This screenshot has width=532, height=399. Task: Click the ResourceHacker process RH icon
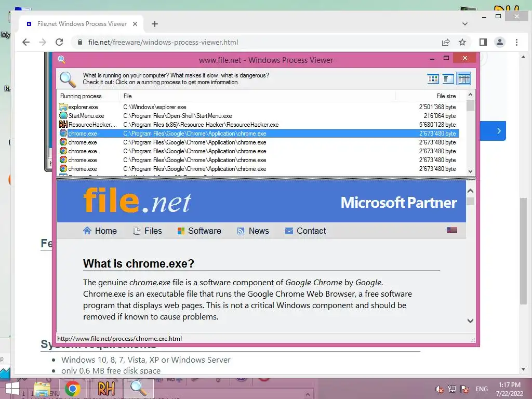[x=63, y=125]
